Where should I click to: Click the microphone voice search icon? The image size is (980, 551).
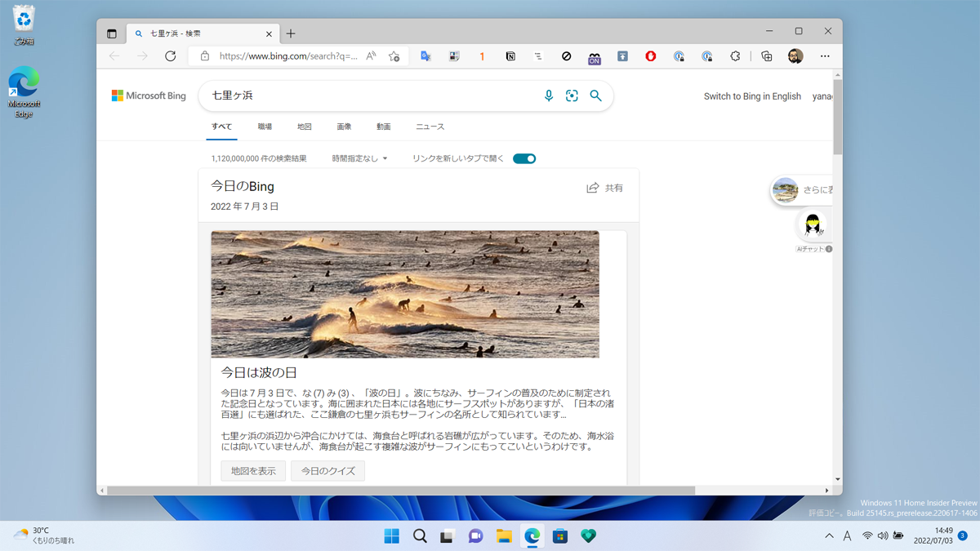tap(549, 96)
